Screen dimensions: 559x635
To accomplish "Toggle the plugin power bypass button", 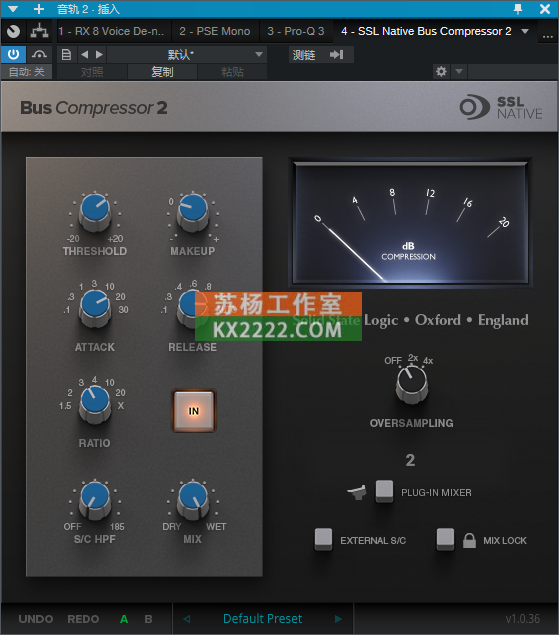I will coord(13,54).
